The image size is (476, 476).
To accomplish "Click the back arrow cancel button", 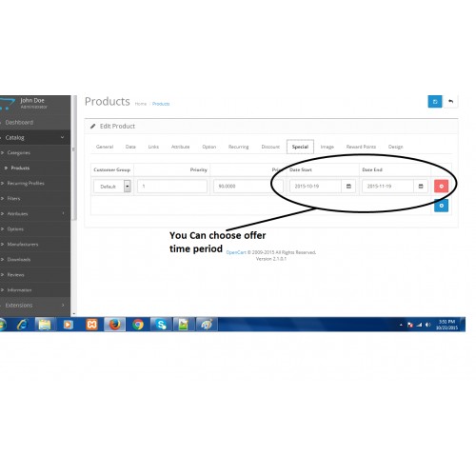I will click(x=450, y=102).
